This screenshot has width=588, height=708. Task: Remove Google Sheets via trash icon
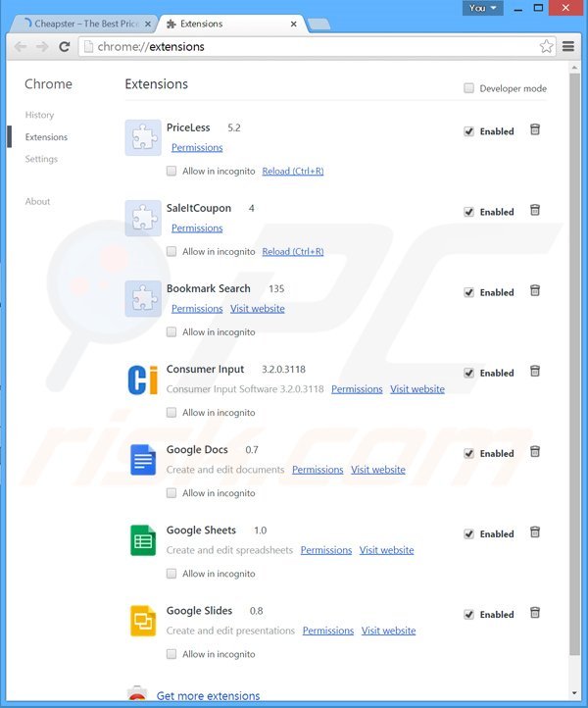click(535, 532)
